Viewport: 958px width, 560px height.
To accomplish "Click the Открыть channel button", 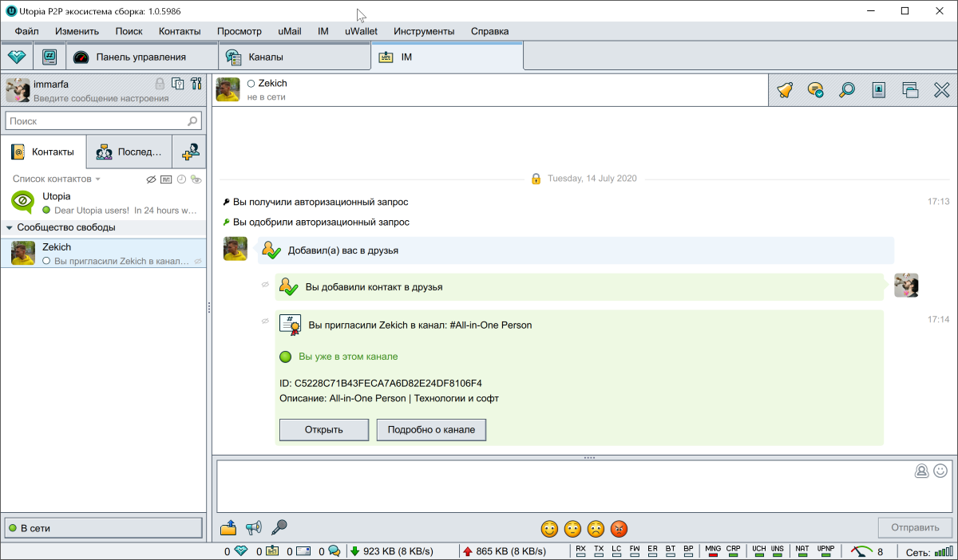I will (x=323, y=429).
